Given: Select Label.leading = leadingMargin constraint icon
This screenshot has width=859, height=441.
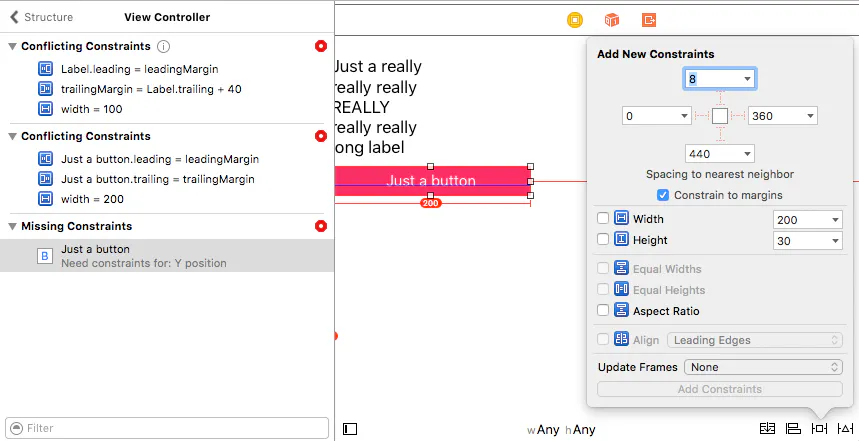Looking at the screenshot, I should tap(45, 69).
